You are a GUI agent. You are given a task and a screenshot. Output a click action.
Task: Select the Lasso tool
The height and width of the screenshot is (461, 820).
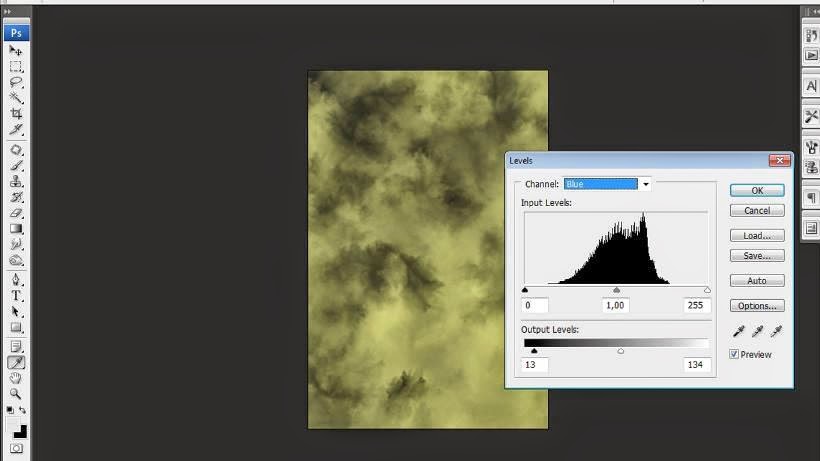tap(16, 82)
